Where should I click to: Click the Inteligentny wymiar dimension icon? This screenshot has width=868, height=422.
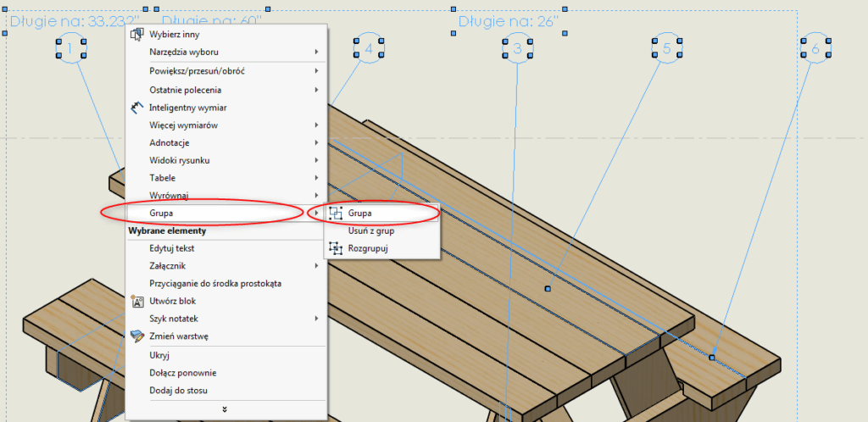[136, 108]
